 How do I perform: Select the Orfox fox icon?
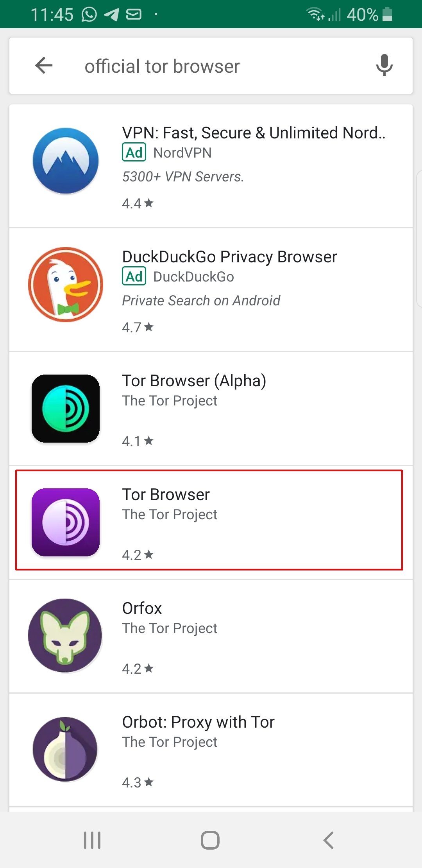65,635
